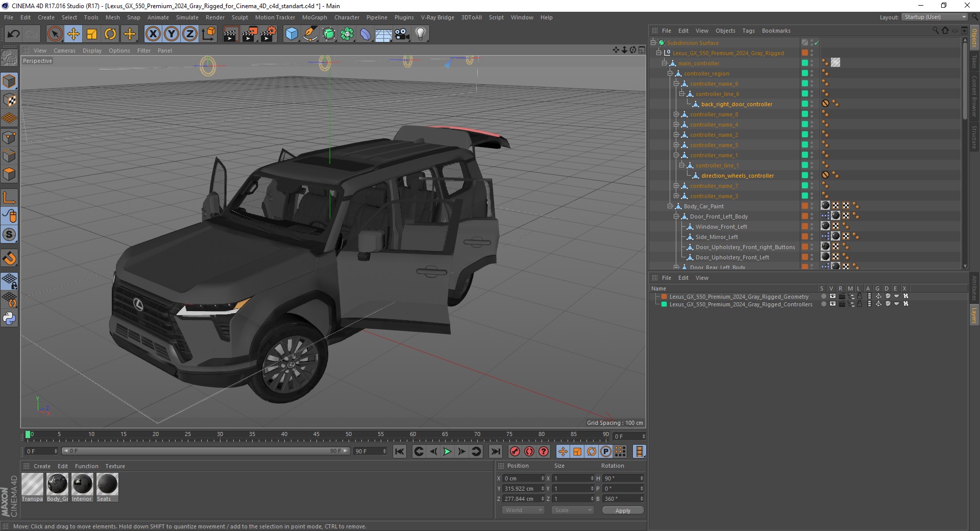Play the animation forward
The image size is (980, 531).
[x=447, y=451]
